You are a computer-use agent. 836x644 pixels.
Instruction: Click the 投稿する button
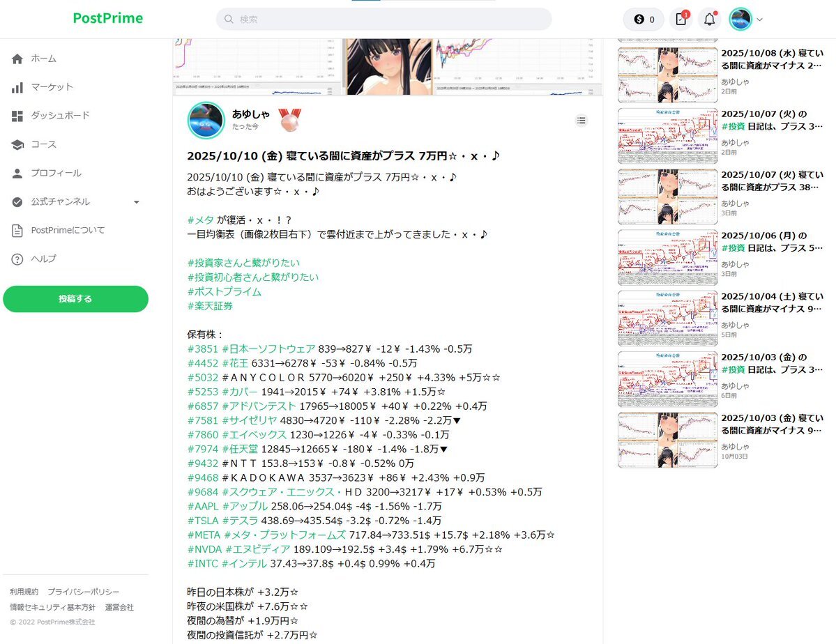[76, 299]
